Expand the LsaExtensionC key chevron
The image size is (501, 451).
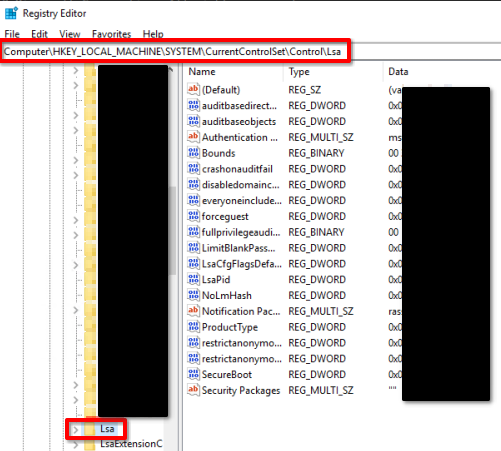[x=76, y=445]
